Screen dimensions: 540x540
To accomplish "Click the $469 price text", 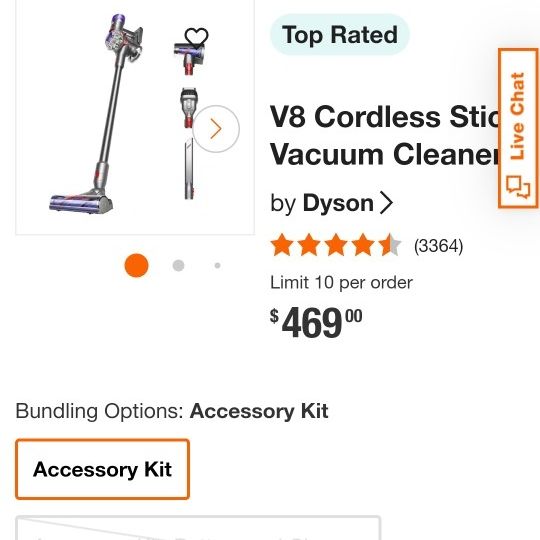I will coord(316,322).
